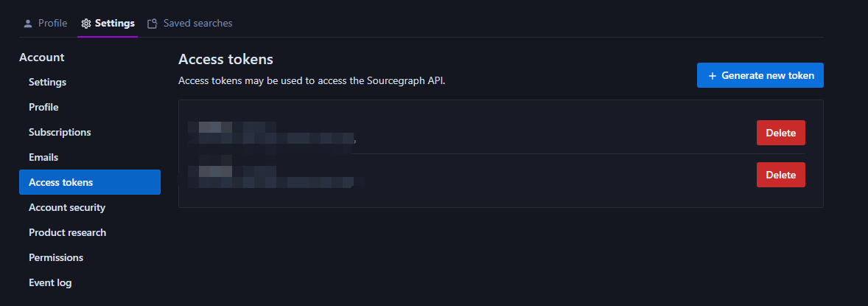Open the Permissions section
This screenshot has width=868, height=306.
point(56,257)
